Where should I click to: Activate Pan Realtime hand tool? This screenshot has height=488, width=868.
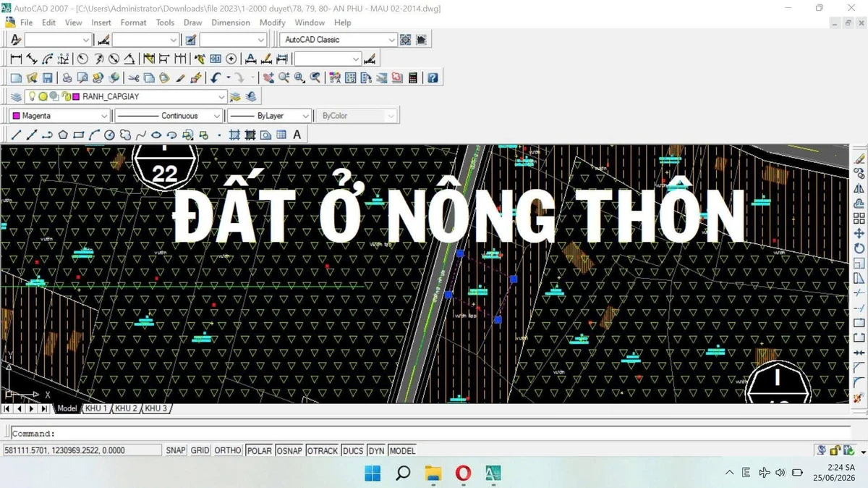[x=268, y=77]
